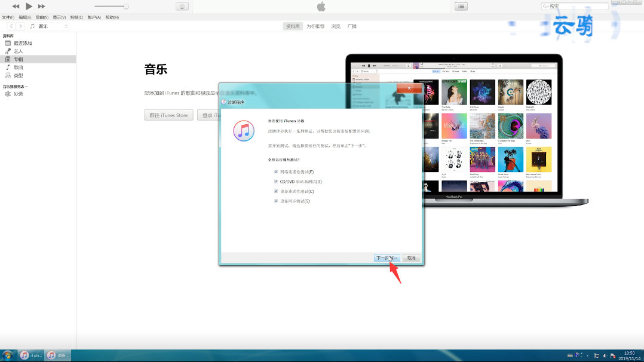Toggle the 设备同步测试(S) checkbox

point(276,201)
